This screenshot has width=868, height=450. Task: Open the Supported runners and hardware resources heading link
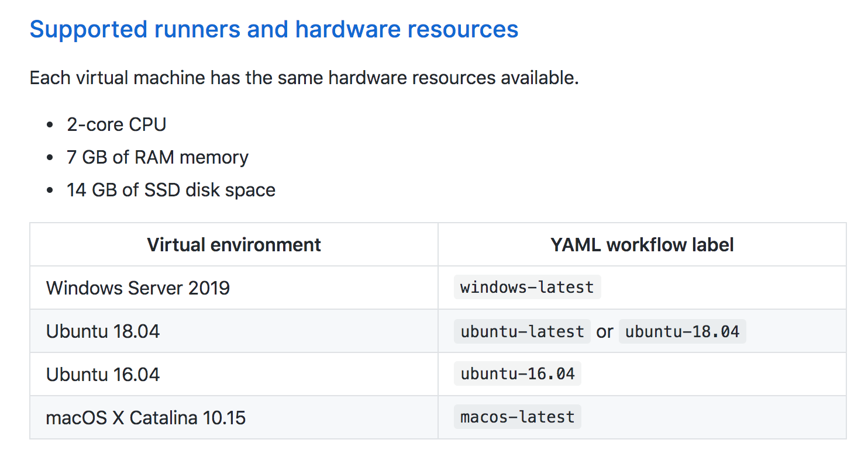tap(274, 29)
